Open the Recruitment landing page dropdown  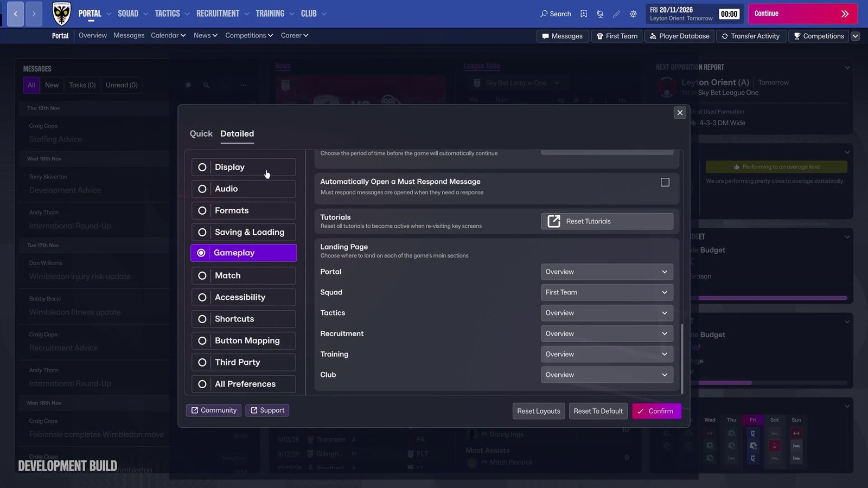pyautogui.click(x=607, y=333)
